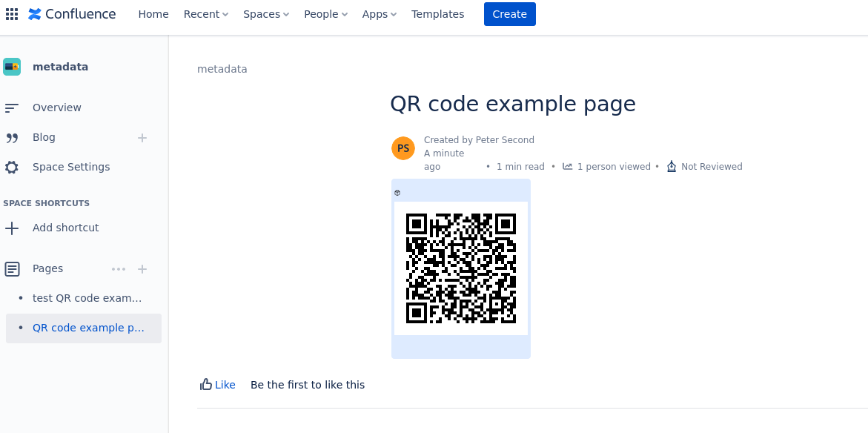
Task: Select Home in the top navigation
Action: [x=153, y=13]
